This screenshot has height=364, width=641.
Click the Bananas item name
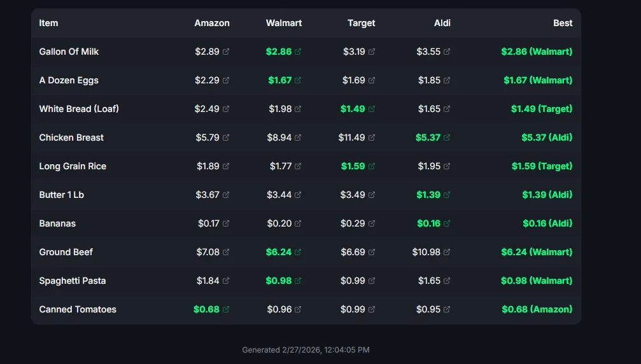click(x=57, y=223)
